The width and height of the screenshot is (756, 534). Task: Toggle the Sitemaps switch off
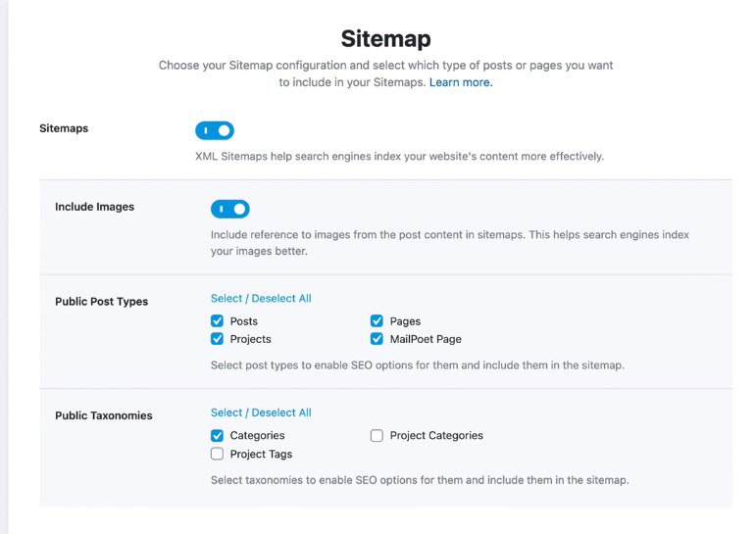(x=215, y=130)
